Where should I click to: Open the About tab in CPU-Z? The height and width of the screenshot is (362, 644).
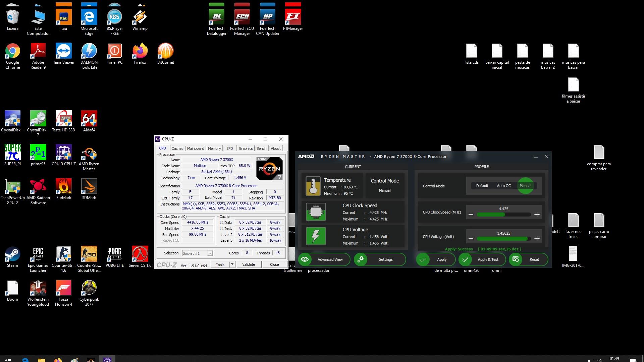(x=276, y=148)
